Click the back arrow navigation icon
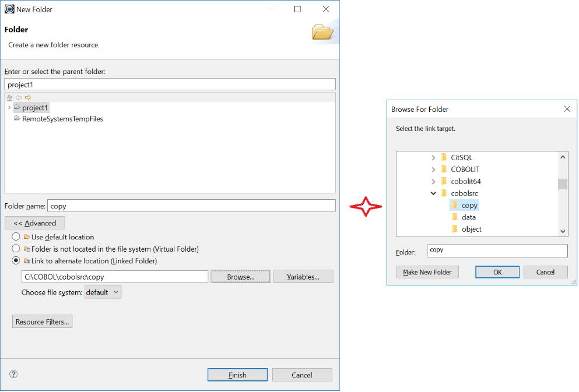The width and height of the screenshot is (579, 392). point(19,97)
